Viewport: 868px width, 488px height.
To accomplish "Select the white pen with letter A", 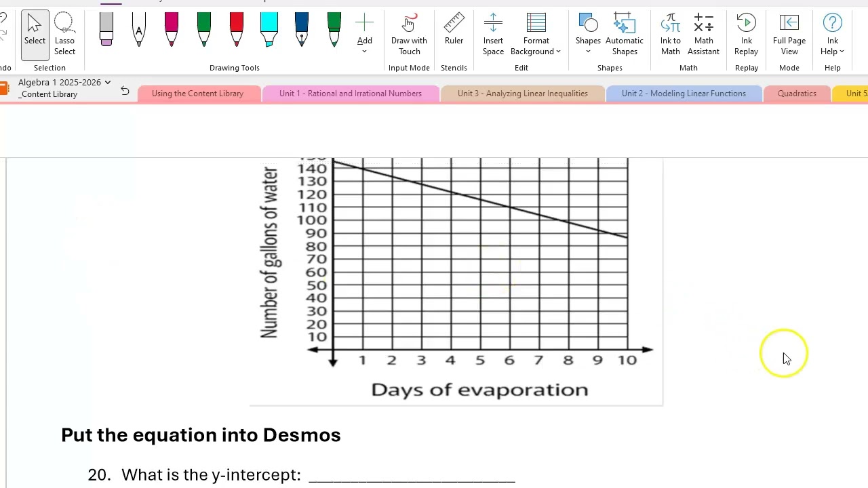I will click(x=139, y=30).
